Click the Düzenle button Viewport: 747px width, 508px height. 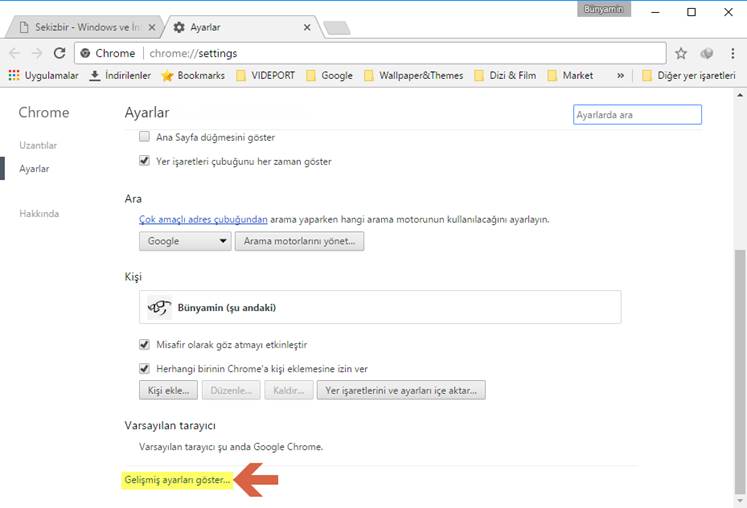point(231,390)
